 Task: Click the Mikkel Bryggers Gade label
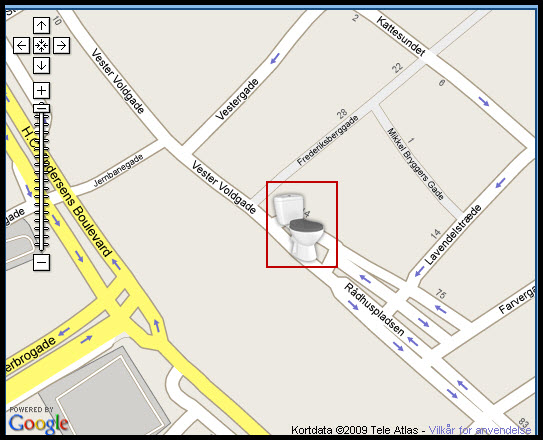pyautogui.click(x=415, y=163)
